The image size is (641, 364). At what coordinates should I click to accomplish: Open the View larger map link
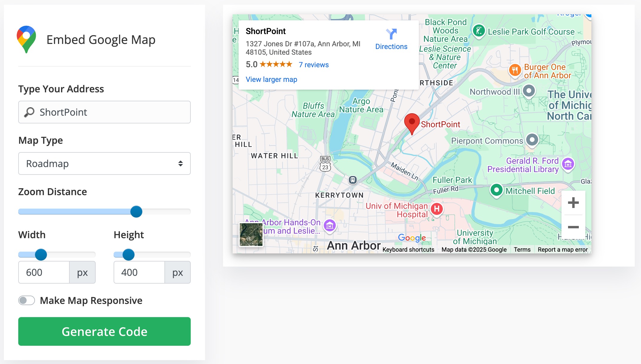pyautogui.click(x=271, y=79)
